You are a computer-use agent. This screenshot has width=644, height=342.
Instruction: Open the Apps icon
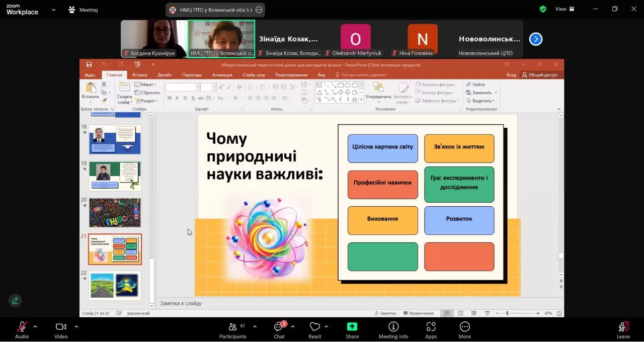coord(431,330)
